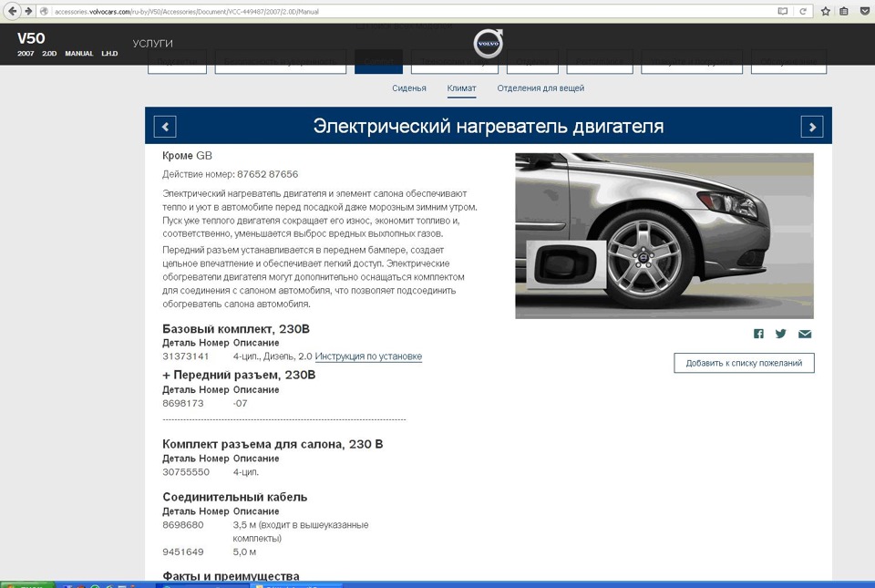The width and height of the screenshot is (875, 588).
Task: Open reader view icon in address bar
Action: pyautogui.click(x=783, y=11)
